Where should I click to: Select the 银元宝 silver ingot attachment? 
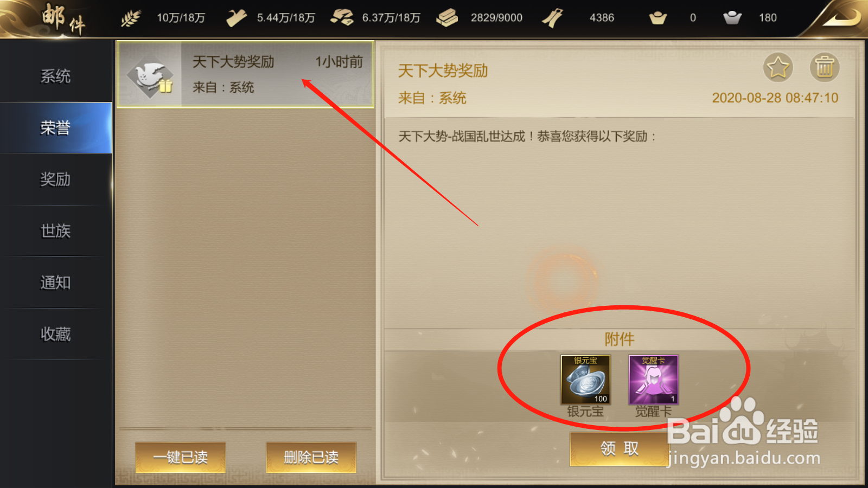coord(585,380)
